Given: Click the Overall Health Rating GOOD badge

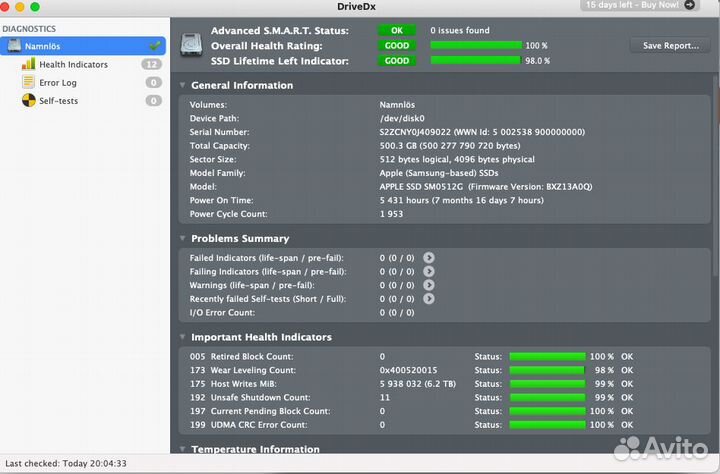Looking at the screenshot, I should [397, 45].
